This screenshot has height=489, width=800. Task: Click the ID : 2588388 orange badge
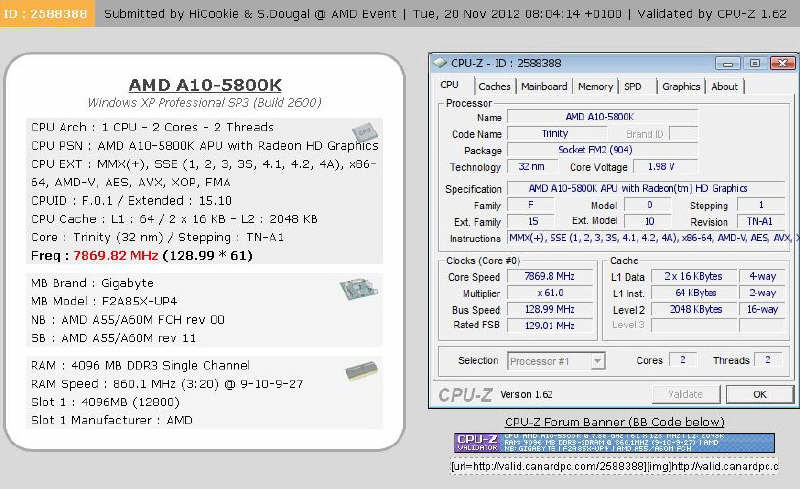pos(47,13)
